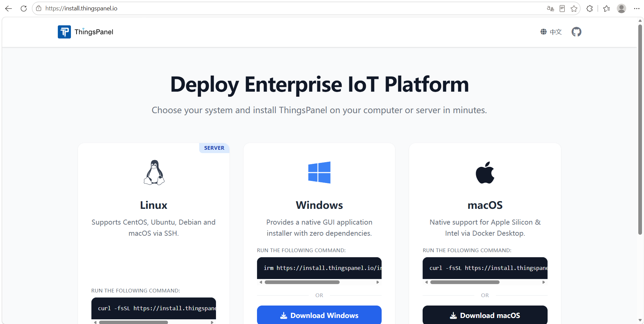Open browser settings and more menu
The width and height of the screenshot is (644, 324).
coord(637,8)
